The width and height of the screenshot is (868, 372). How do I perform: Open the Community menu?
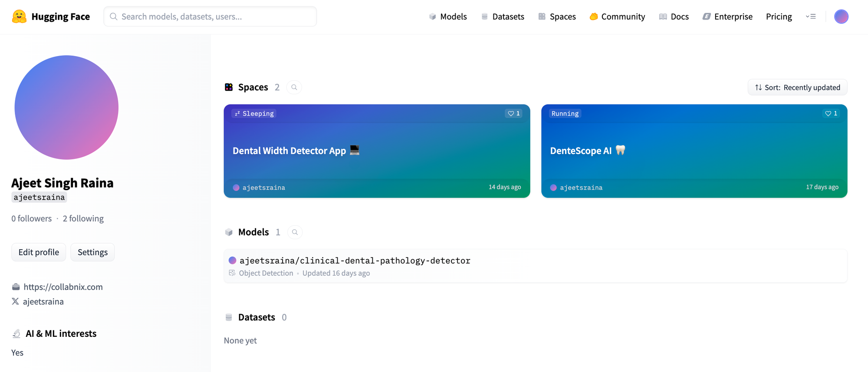coord(617,16)
